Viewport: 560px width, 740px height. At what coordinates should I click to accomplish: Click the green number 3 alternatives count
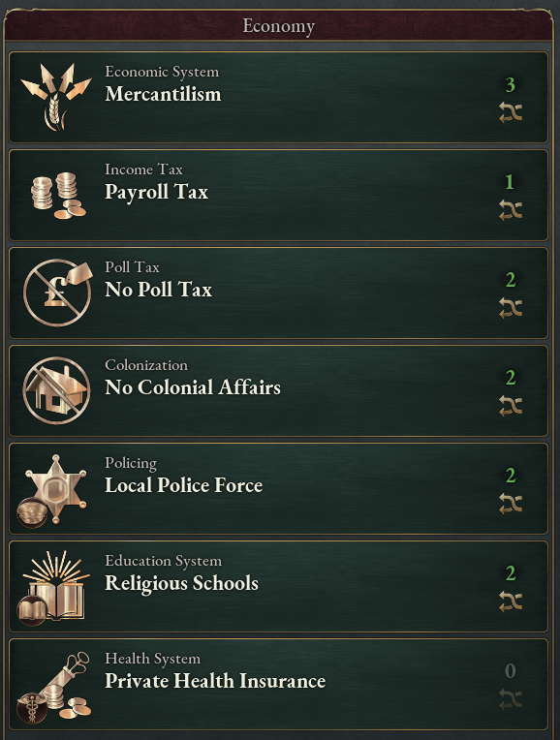pyautogui.click(x=510, y=85)
